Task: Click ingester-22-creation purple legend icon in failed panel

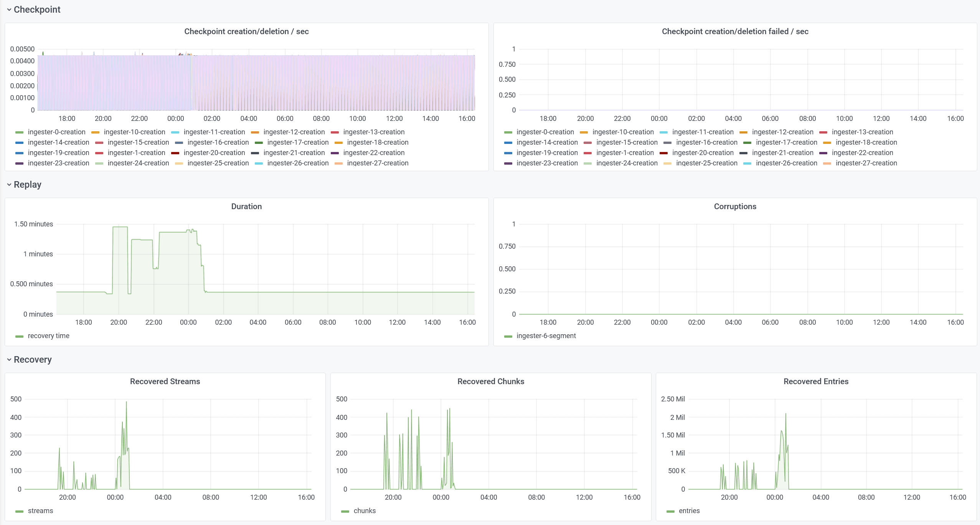Action: (x=823, y=153)
